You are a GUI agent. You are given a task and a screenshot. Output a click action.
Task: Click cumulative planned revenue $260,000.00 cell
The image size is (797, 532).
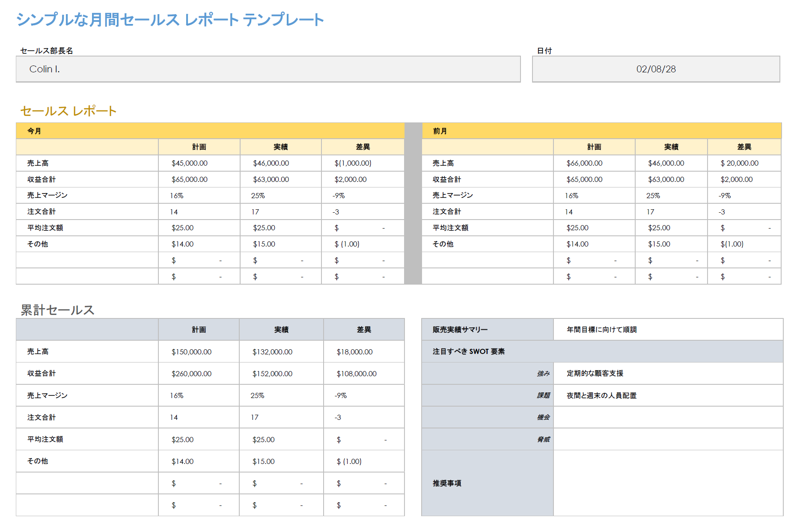pyautogui.click(x=199, y=374)
